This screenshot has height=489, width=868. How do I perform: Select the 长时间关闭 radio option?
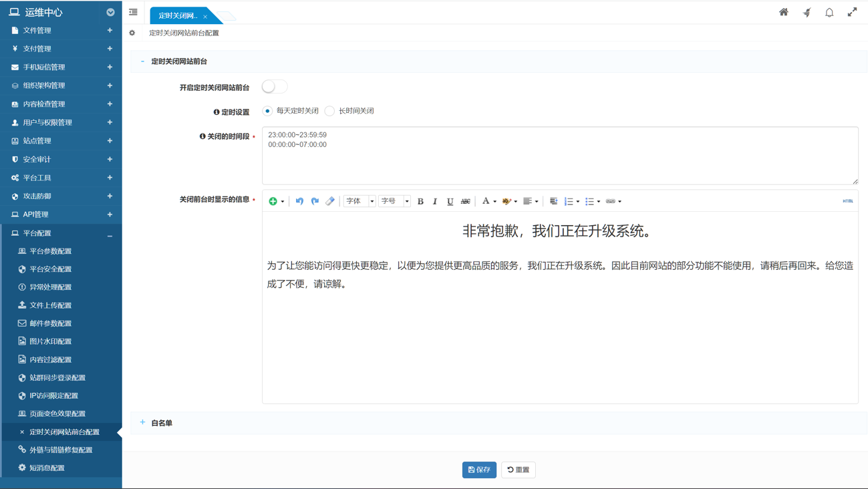(329, 111)
